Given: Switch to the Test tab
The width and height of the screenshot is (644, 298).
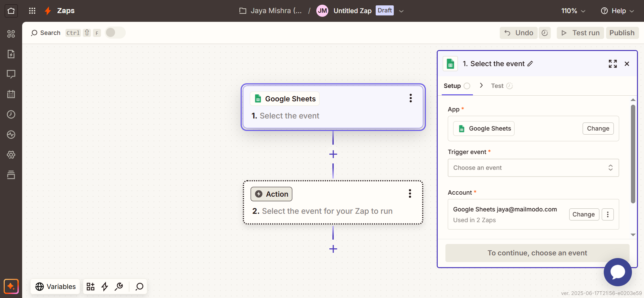Looking at the screenshot, I should click(x=502, y=86).
